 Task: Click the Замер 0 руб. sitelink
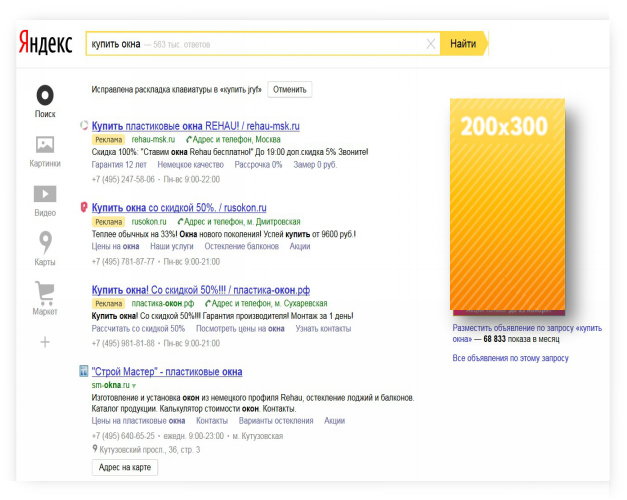[x=315, y=164]
